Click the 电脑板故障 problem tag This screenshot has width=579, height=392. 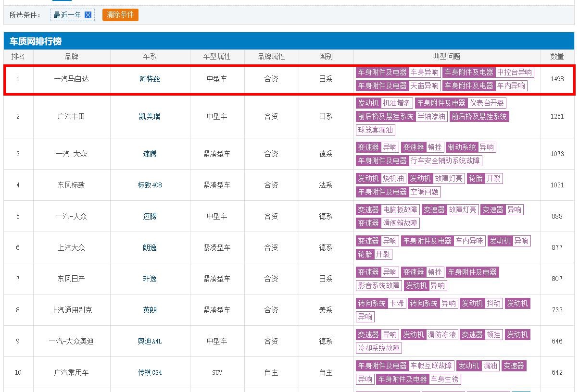(x=400, y=209)
